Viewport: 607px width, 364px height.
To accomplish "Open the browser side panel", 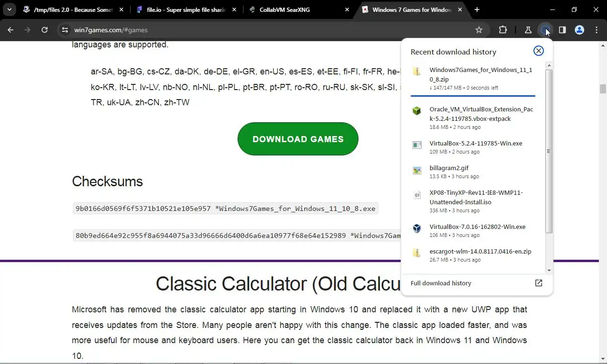I will (562, 30).
